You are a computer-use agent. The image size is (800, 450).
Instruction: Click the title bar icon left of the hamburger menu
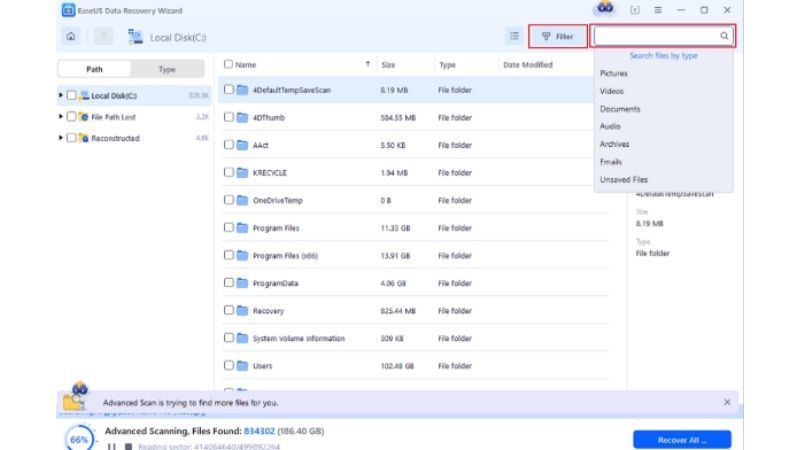point(635,10)
